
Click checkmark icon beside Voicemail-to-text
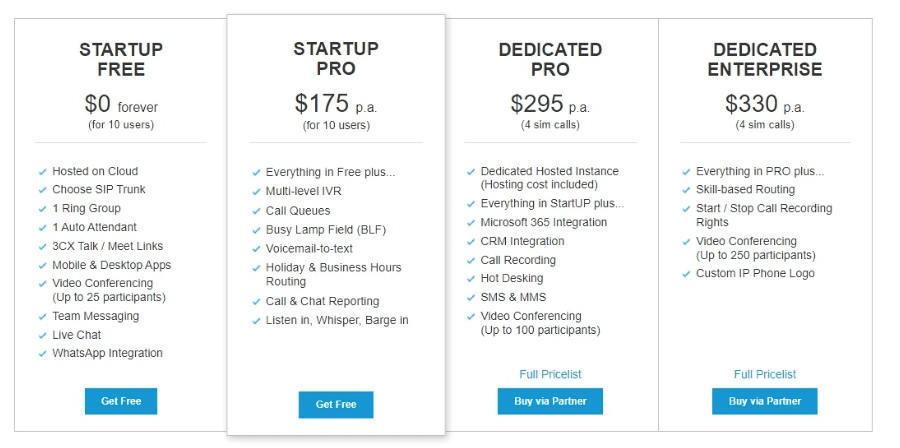[257, 249]
